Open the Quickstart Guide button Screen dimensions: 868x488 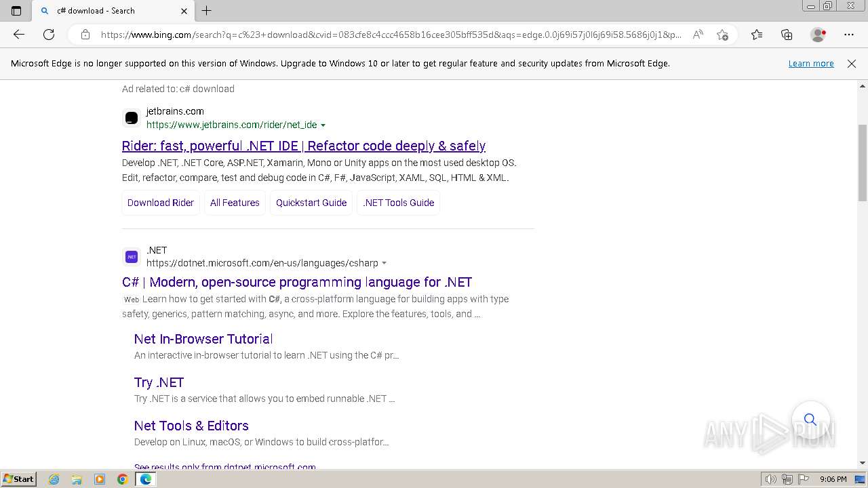pos(311,203)
